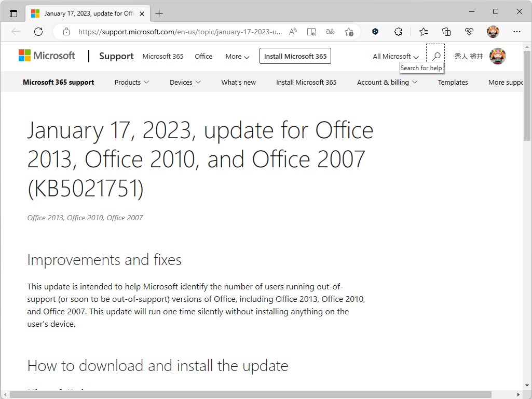Viewport: 532px width, 399px height.
Task: Open the Favorites list
Action: tap(424, 32)
